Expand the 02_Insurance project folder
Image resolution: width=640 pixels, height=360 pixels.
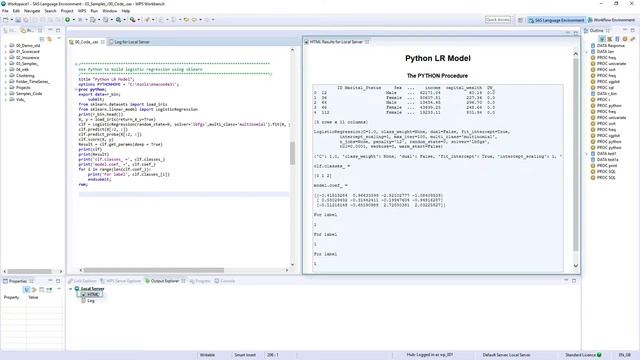[5, 58]
